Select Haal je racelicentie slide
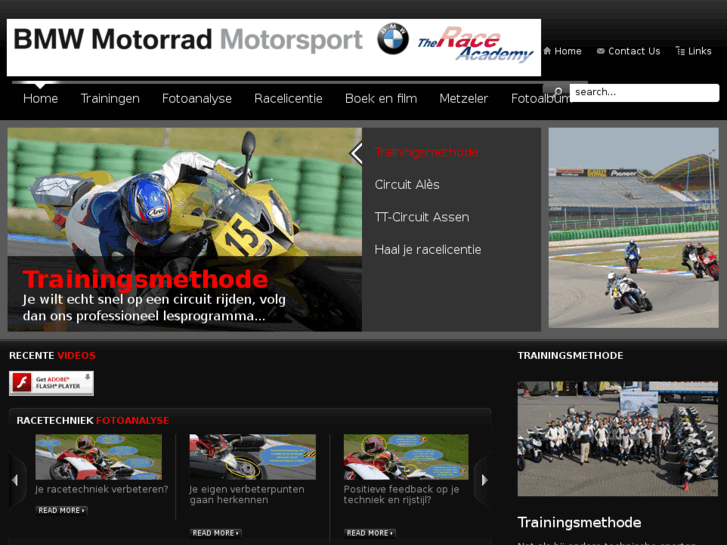This screenshot has width=727, height=545. pyautogui.click(x=427, y=250)
